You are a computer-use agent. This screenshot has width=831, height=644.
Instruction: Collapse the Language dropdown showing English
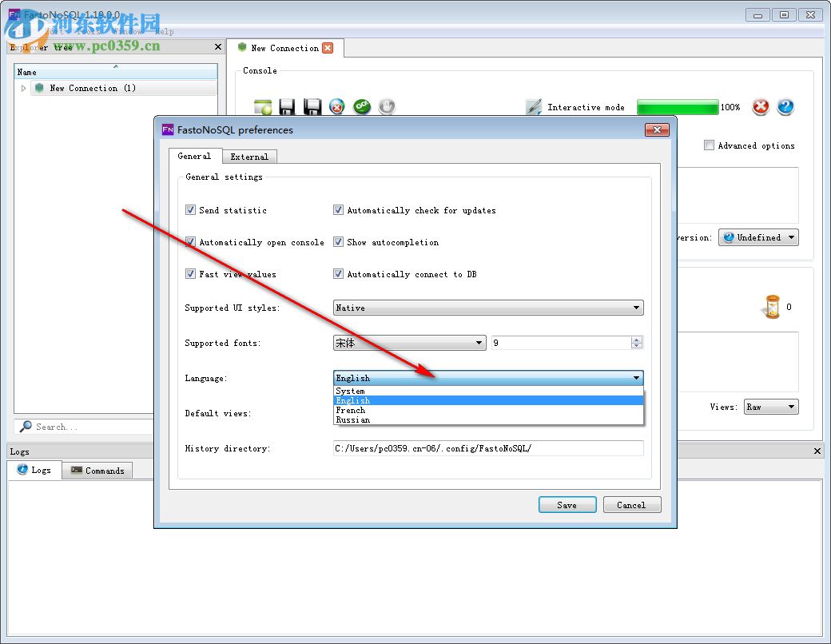pos(488,378)
